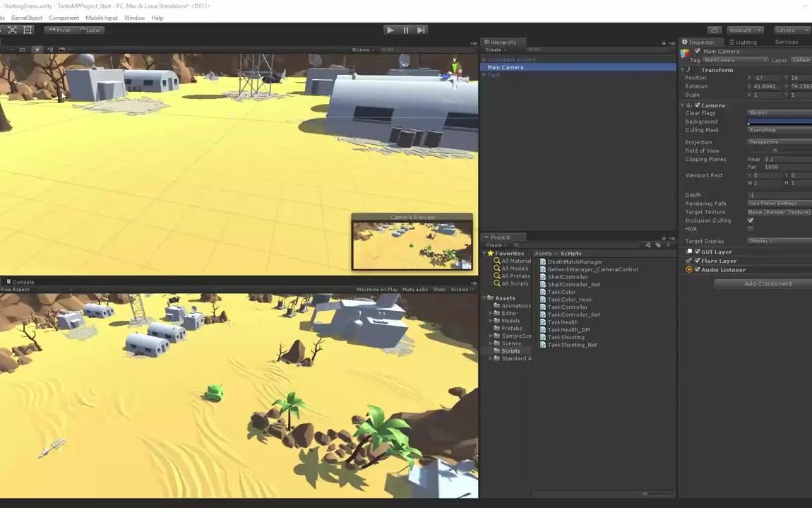Pause the game with the Pause button
The width and height of the screenshot is (812, 508).
[x=406, y=30]
